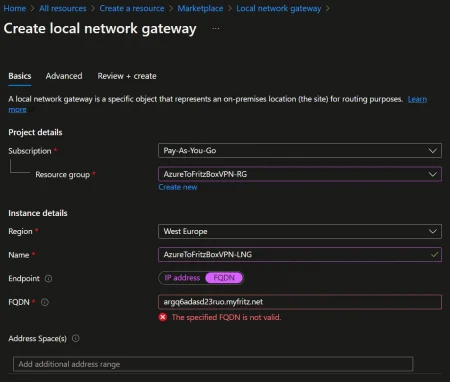Click into the Name input field
450x382 pixels.
tap(300, 255)
